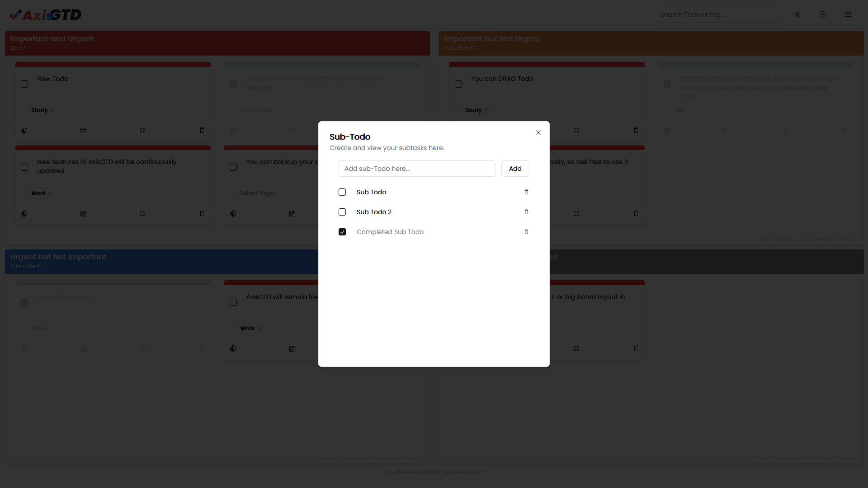
Task: Open sub-todo icon on 'New features' card
Action: tap(142, 213)
